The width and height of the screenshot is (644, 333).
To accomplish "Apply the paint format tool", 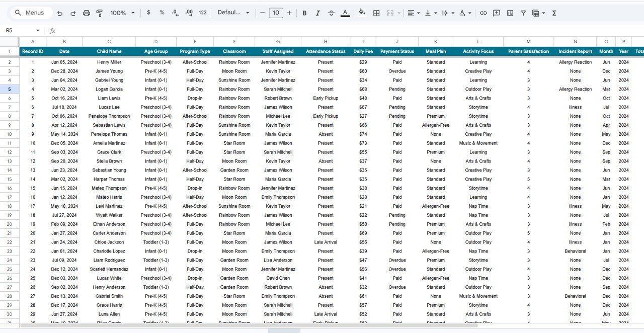I will click(x=99, y=13).
